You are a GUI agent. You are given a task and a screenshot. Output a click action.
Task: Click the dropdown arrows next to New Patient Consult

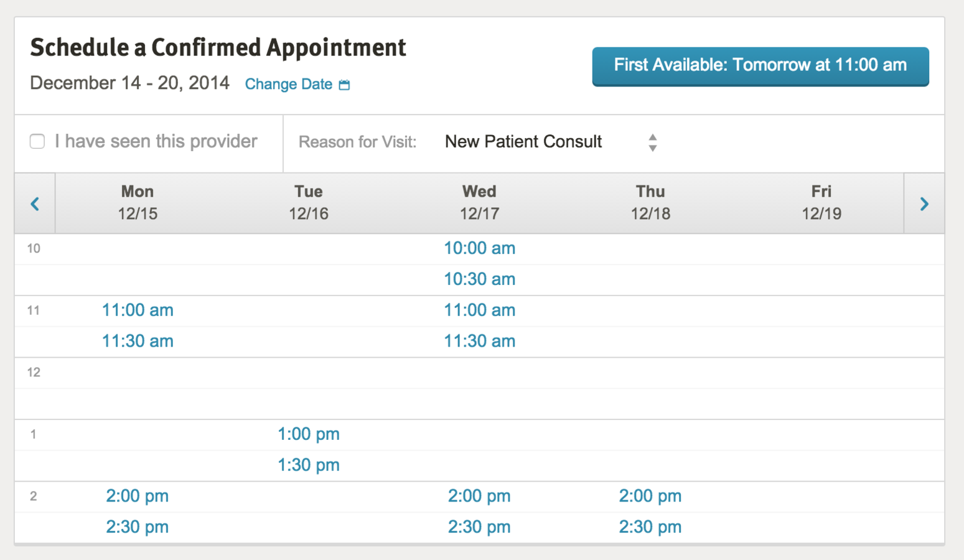tap(652, 142)
